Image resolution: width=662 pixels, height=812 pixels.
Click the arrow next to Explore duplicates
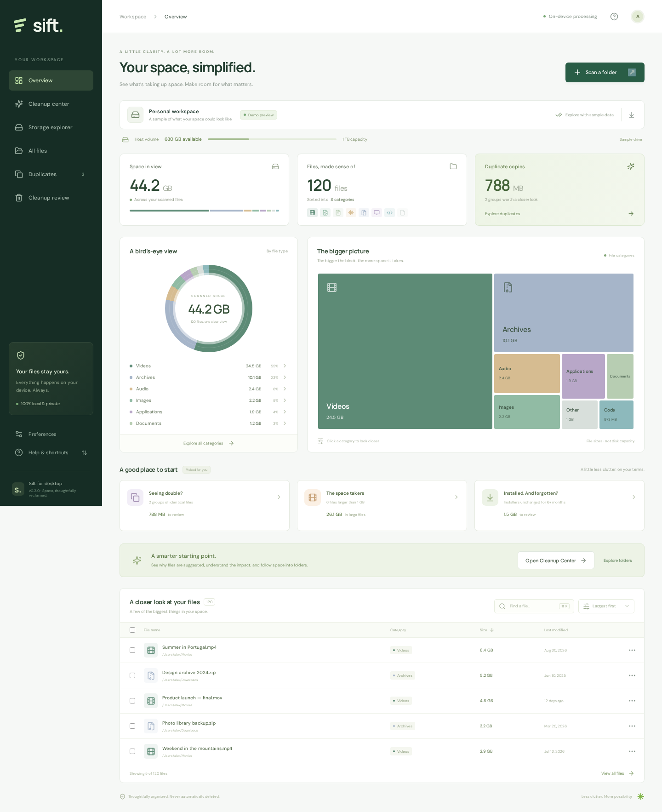631,214
